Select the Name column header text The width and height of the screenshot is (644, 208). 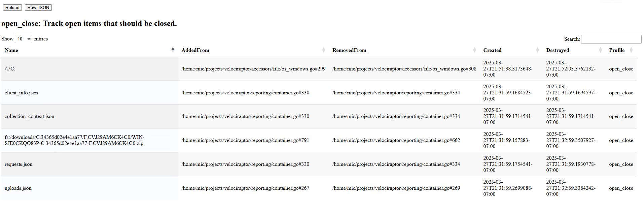[11, 50]
